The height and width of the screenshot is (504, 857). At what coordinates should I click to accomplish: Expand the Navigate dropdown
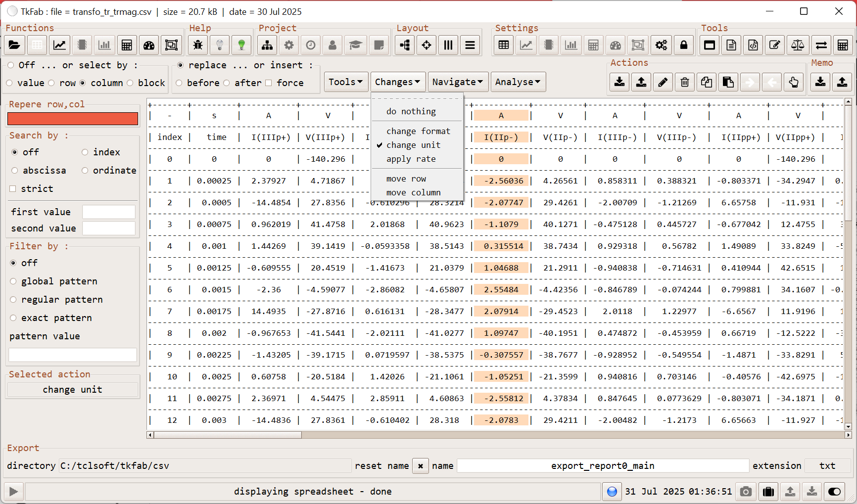pyautogui.click(x=458, y=82)
